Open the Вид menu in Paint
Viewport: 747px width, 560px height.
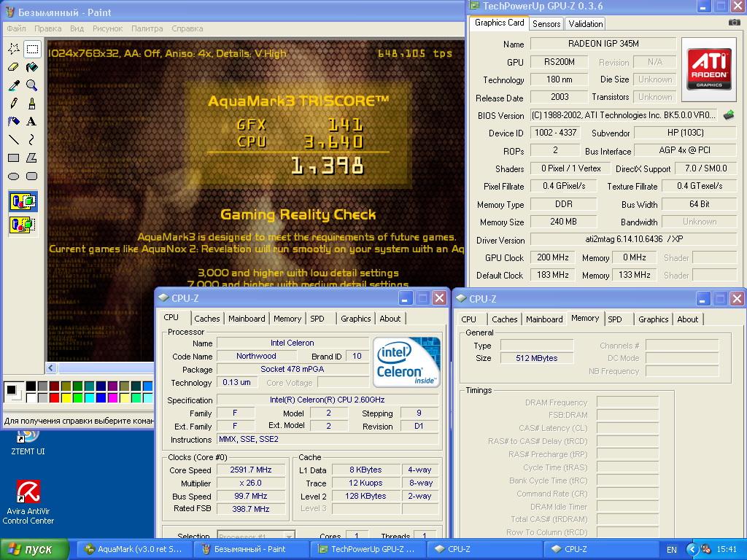click(77, 28)
